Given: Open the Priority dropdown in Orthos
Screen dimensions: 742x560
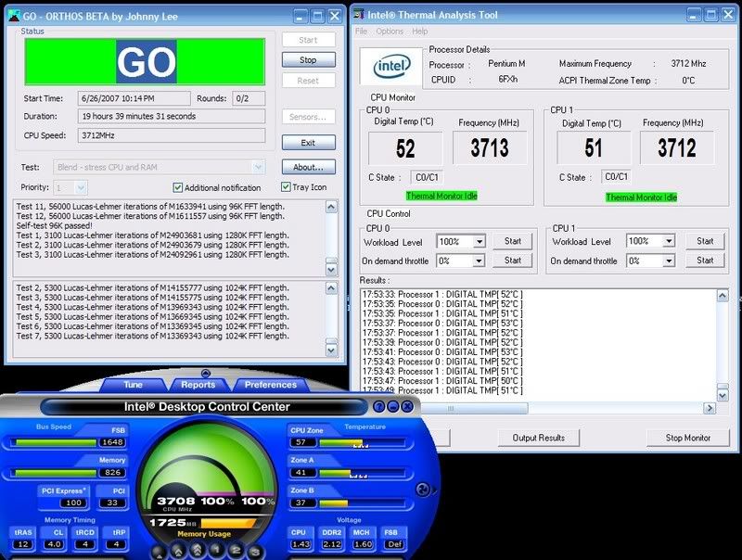Looking at the screenshot, I should click(x=81, y=188).
